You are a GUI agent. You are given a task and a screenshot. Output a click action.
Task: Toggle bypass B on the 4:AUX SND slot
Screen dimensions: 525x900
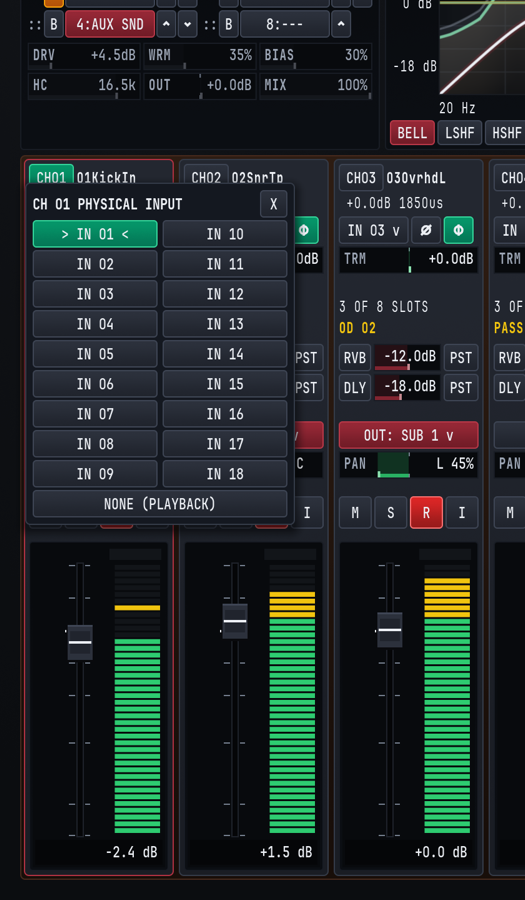53,24
